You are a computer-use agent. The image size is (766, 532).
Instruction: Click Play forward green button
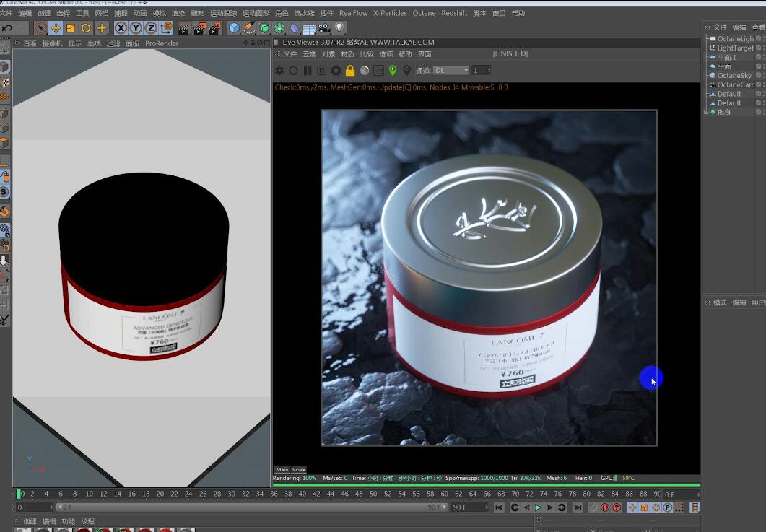538,508
